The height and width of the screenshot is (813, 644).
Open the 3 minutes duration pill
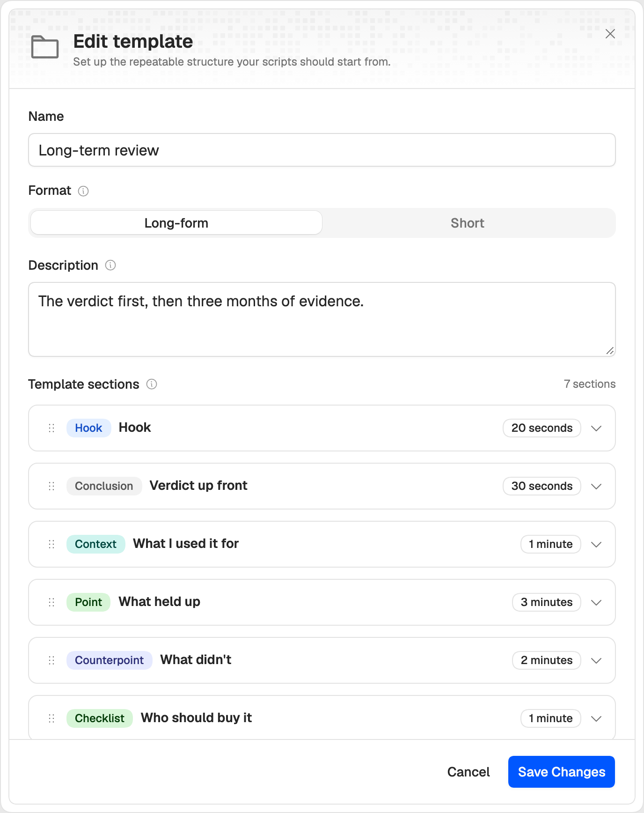[x=547, y=602]
